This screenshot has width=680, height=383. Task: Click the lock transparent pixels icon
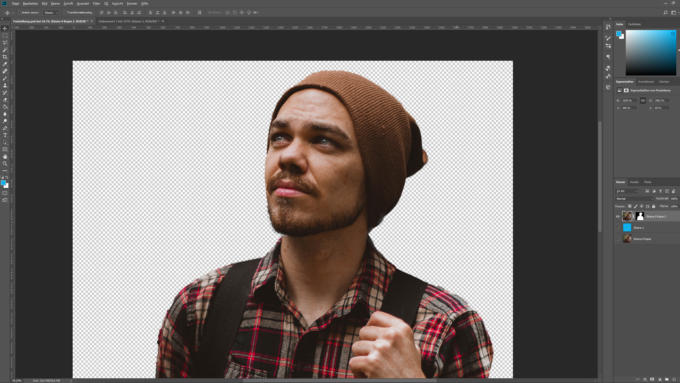tap(629, 206)
